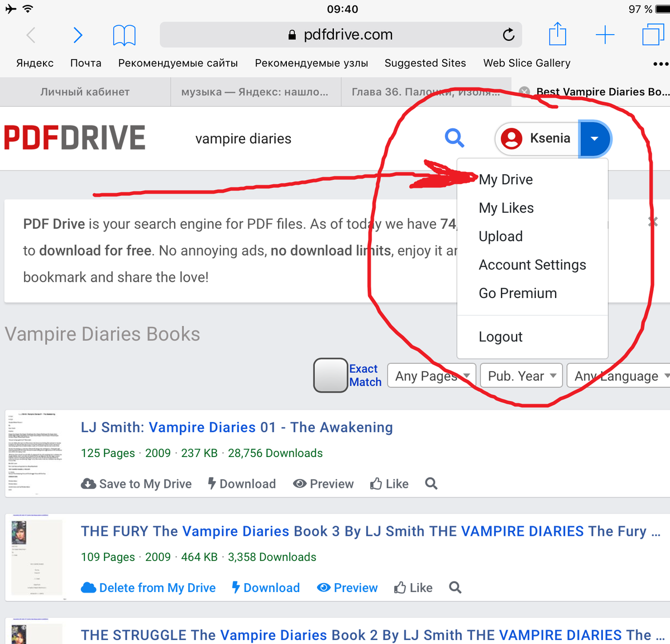The width and height of the screenshot is (670, 644).
Task: Switch to the Личный кабинет tab
Action: (85, 92)
